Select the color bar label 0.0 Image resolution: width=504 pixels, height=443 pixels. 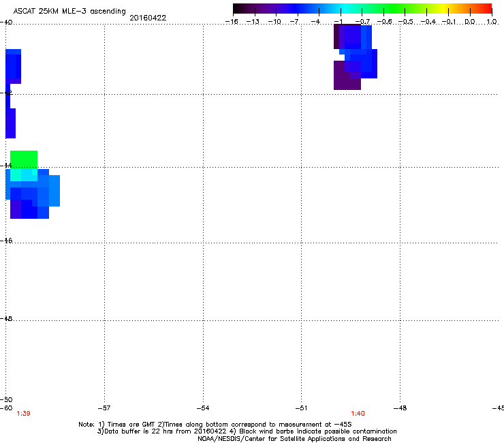coord(470,22)
